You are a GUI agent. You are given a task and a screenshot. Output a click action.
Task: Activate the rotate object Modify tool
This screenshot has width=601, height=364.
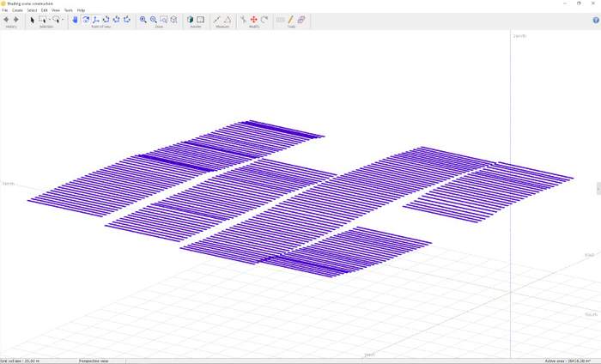click(264, 20)
